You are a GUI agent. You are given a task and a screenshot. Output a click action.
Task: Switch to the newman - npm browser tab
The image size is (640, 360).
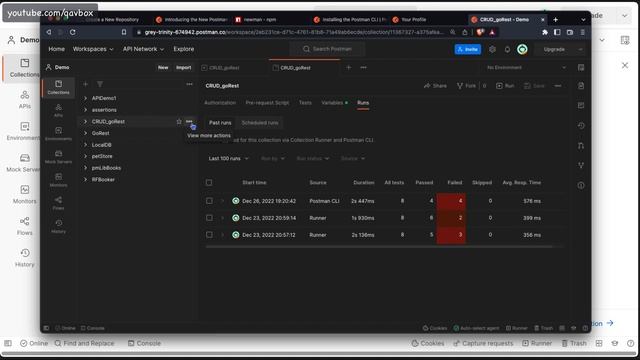coord(260,20)
